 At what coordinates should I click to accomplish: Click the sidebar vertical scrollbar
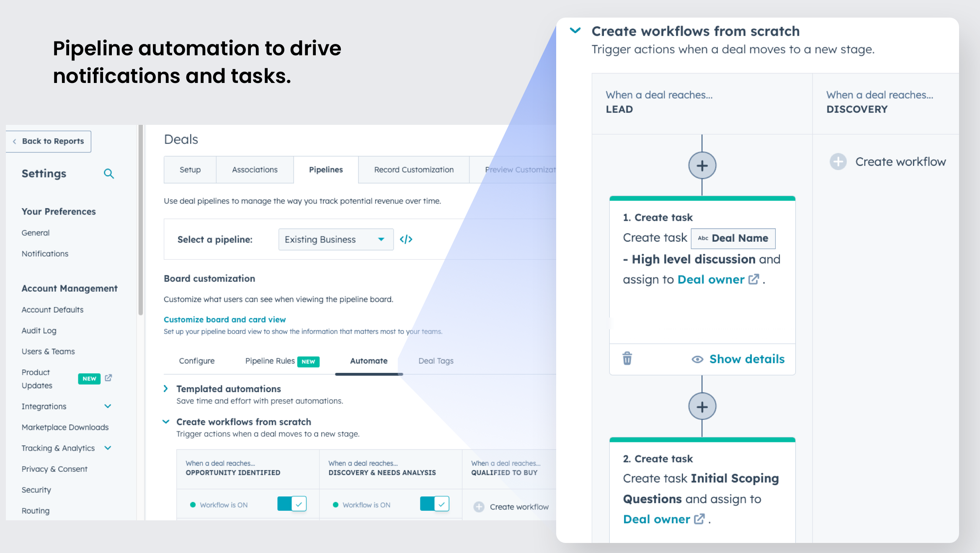[141, 220]
